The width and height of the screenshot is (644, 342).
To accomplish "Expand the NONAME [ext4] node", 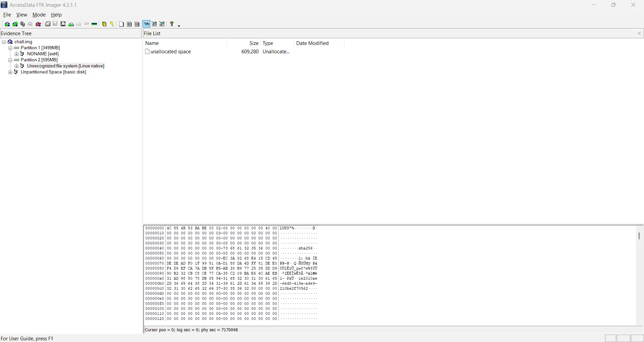I will [17, 54].
